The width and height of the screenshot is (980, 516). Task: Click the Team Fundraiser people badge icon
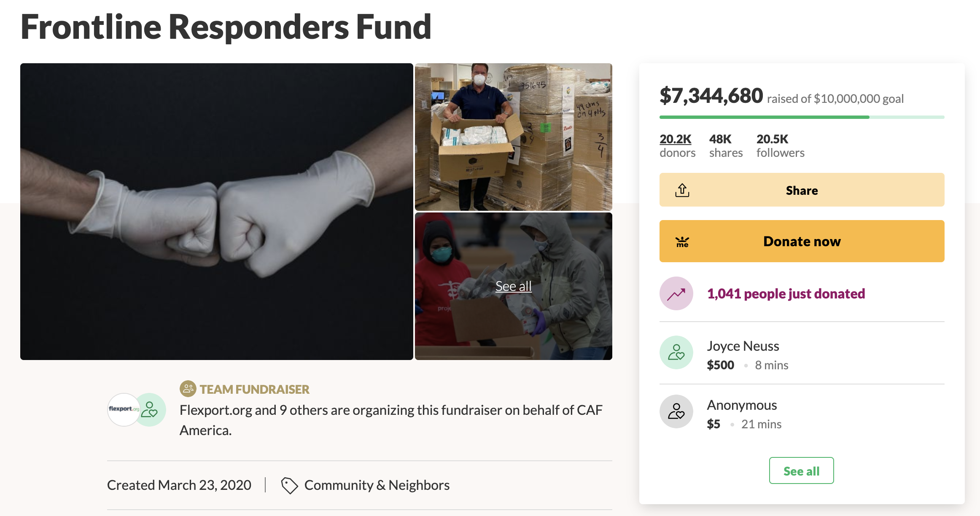[188, 389]
